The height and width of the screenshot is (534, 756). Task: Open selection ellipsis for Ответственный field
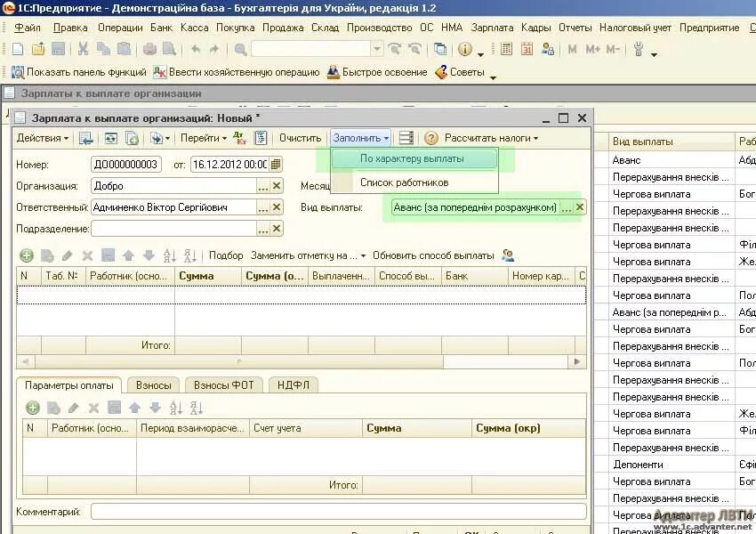coord(262,207)
